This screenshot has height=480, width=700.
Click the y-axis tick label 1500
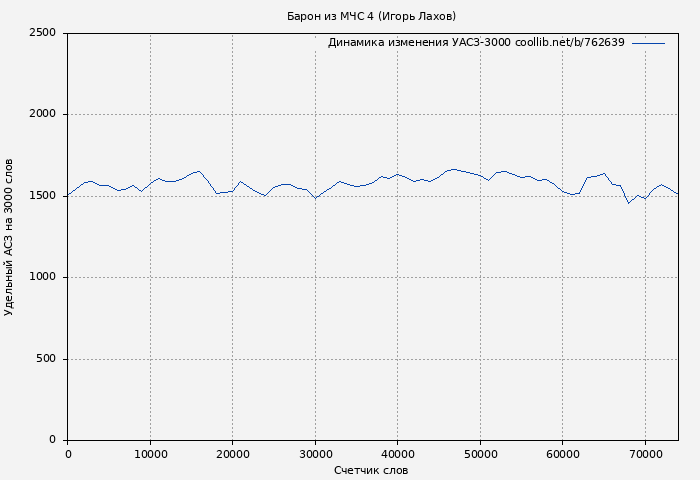click(42, 196)
